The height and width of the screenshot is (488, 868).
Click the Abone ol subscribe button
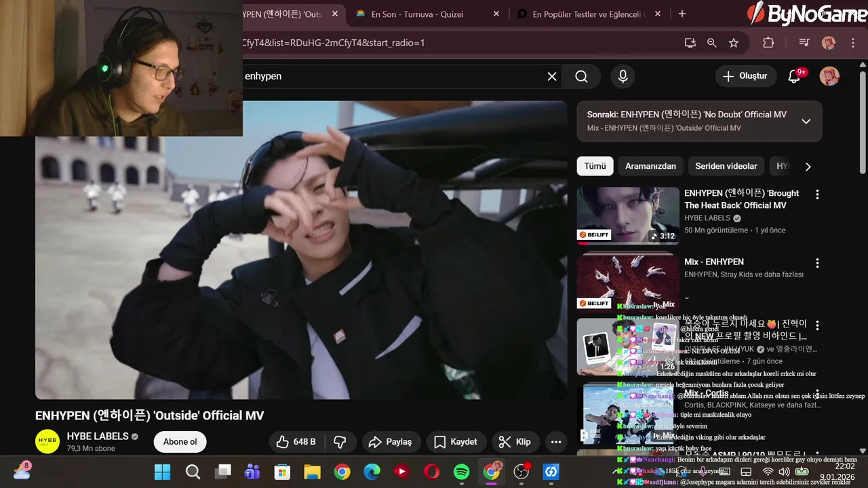180,442
